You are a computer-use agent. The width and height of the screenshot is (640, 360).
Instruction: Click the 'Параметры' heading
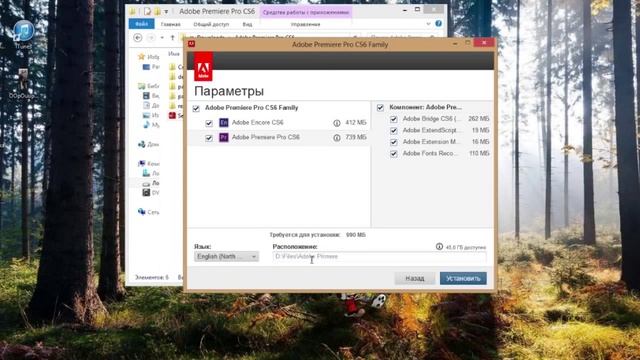(229, 91)
